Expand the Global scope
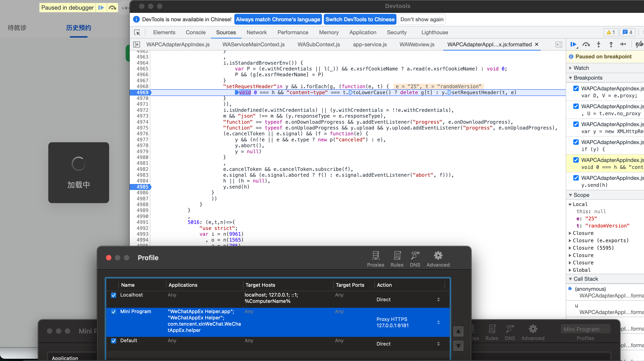This screenshot has height=361, width=644. [570, 270]
